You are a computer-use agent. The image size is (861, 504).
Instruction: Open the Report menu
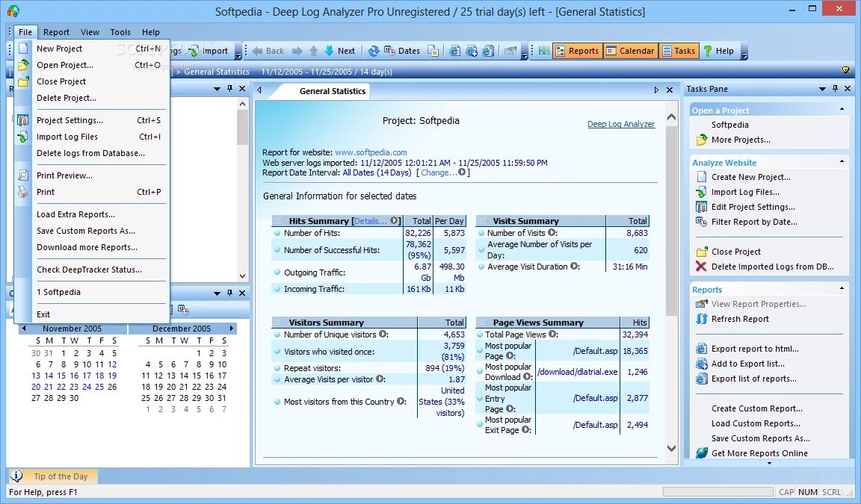pos(56,32)
